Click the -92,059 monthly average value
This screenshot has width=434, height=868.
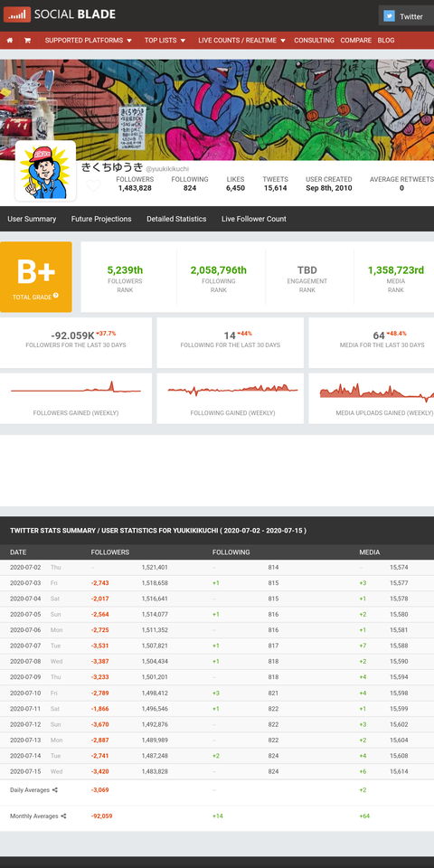pos(102,816)
